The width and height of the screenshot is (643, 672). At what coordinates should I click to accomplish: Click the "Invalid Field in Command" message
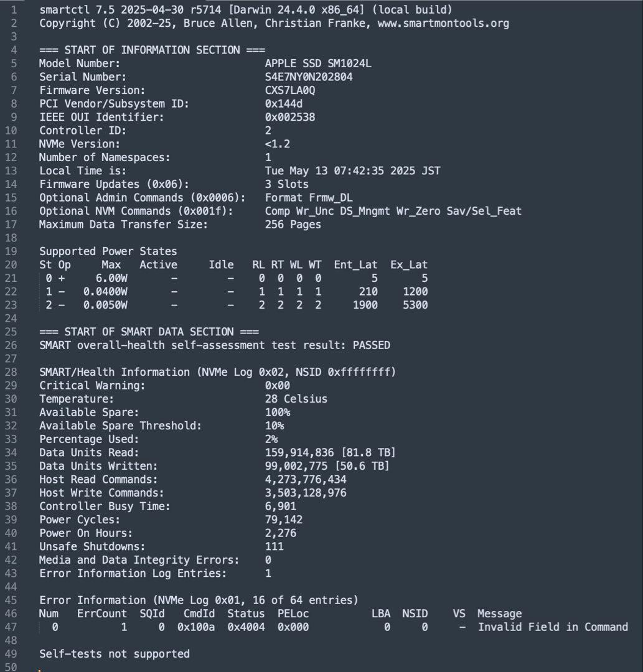pos(553,627)
